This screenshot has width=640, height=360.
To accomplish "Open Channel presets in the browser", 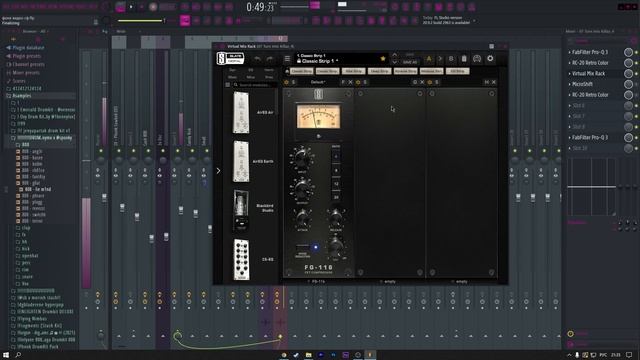I will point(28,64).
